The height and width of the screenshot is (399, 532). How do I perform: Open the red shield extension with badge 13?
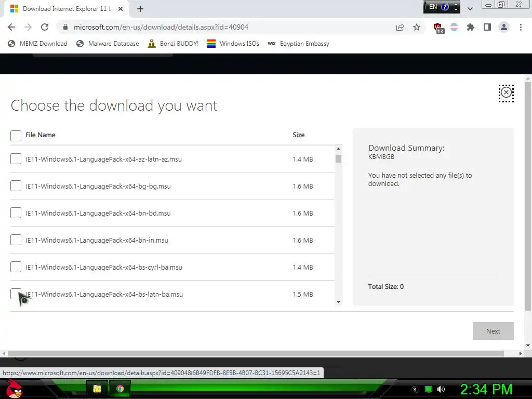click(438, 28)
